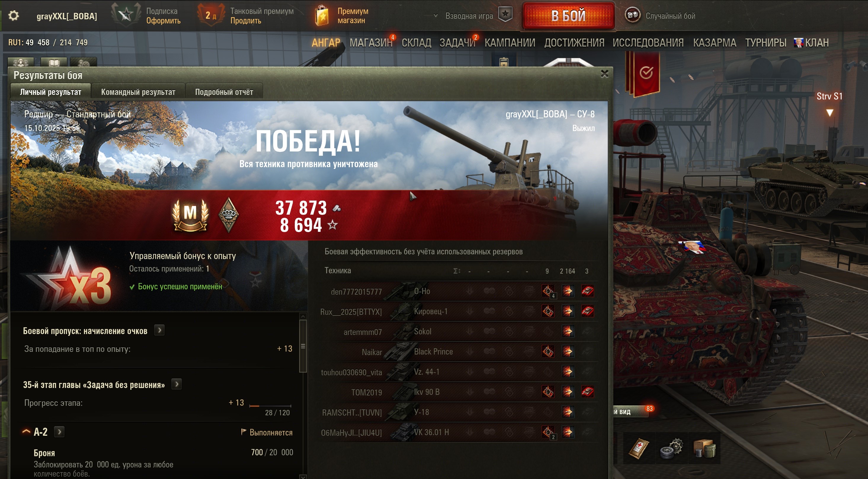This screenshot has height=479, width=868.
Task: Switch to the Командный результат tab
Action: click(138, 92)
